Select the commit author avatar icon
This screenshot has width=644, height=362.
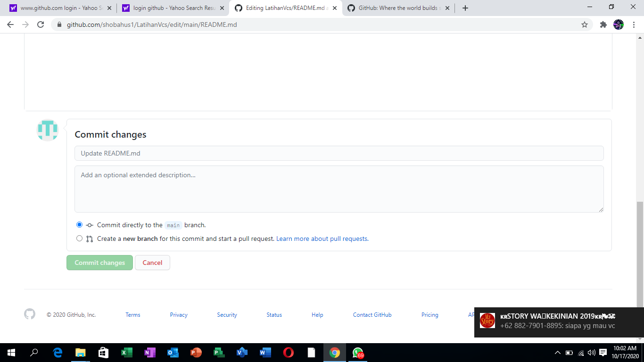tap(47, 130)
